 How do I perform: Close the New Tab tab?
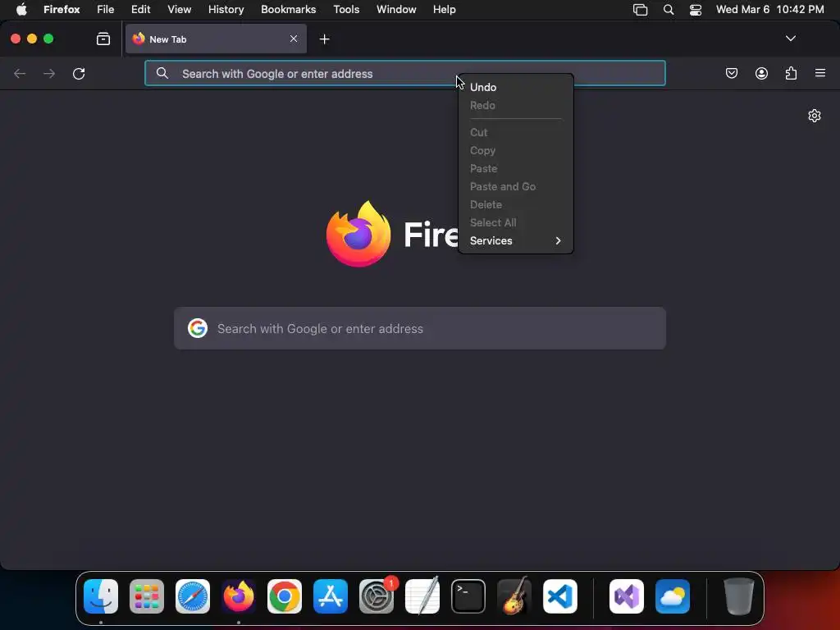[x=294, y=39]
